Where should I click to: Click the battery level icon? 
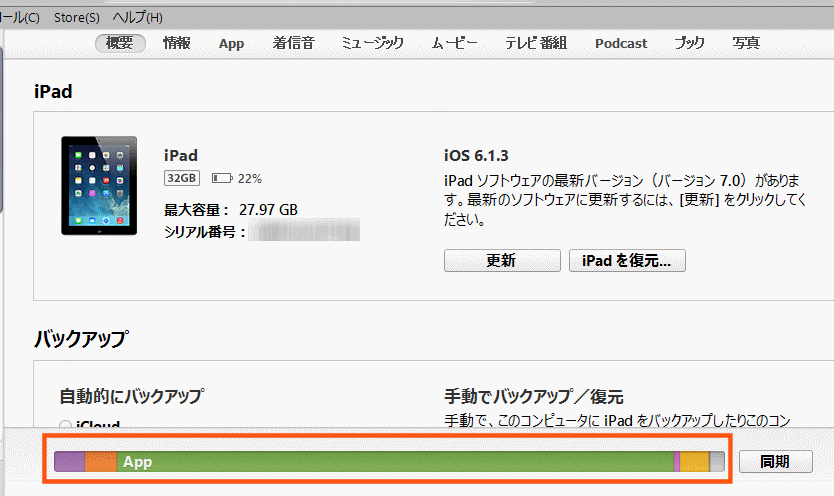[x=222, y=179]
